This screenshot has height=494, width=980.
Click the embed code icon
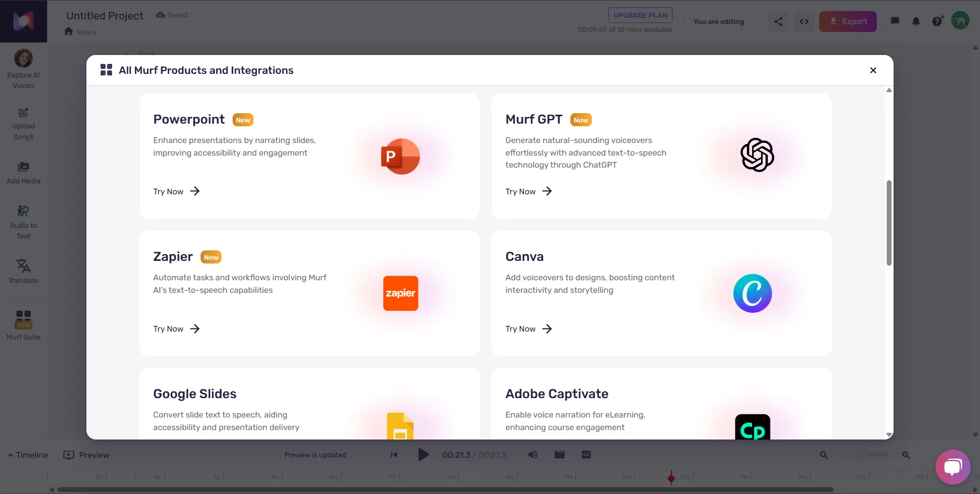coord(804,21)
